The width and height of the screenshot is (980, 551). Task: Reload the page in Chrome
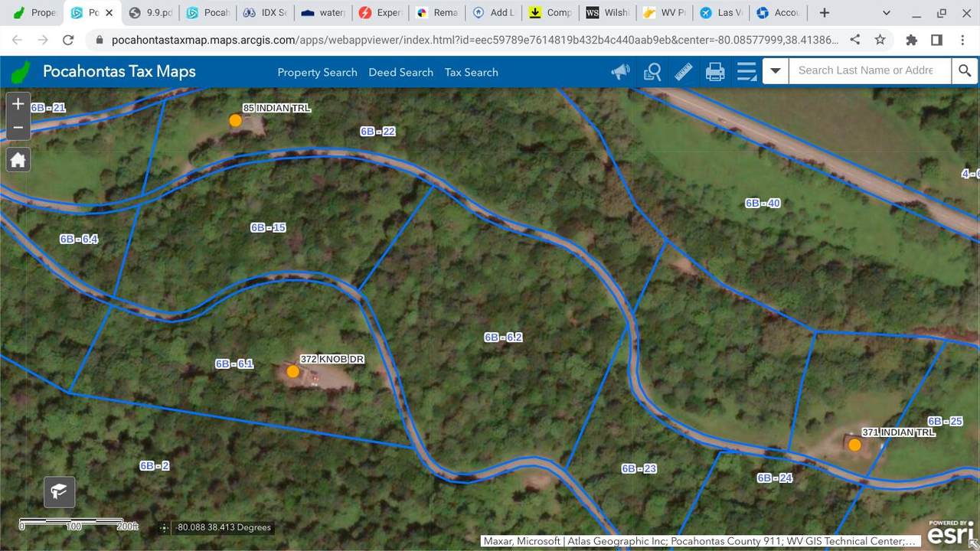coord(68,40)
